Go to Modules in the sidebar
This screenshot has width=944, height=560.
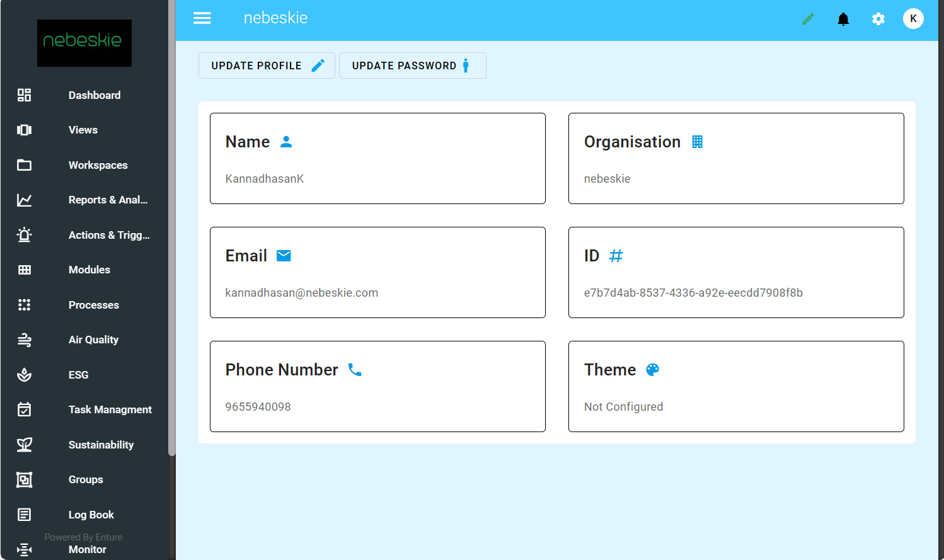pyautogui.click(x=89, y=270)
